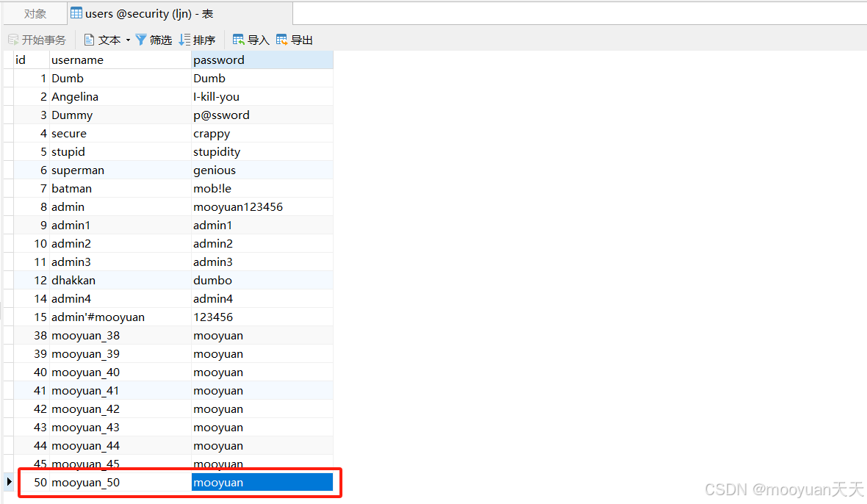Click the 导出 button label
Screen dimensions: 867x504
tap(302, 40)
